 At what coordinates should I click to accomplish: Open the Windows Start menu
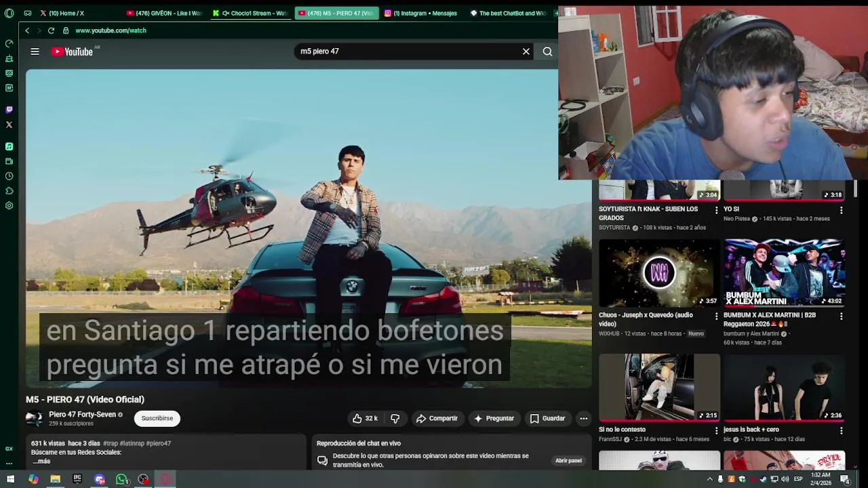pyautogui.click(x=10, y=479)
